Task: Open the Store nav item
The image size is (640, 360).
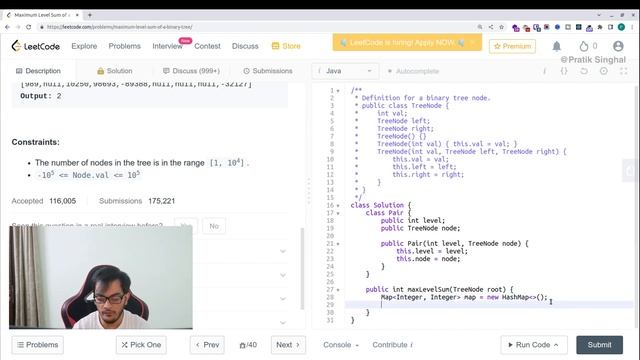Action: tap(286, 46)
